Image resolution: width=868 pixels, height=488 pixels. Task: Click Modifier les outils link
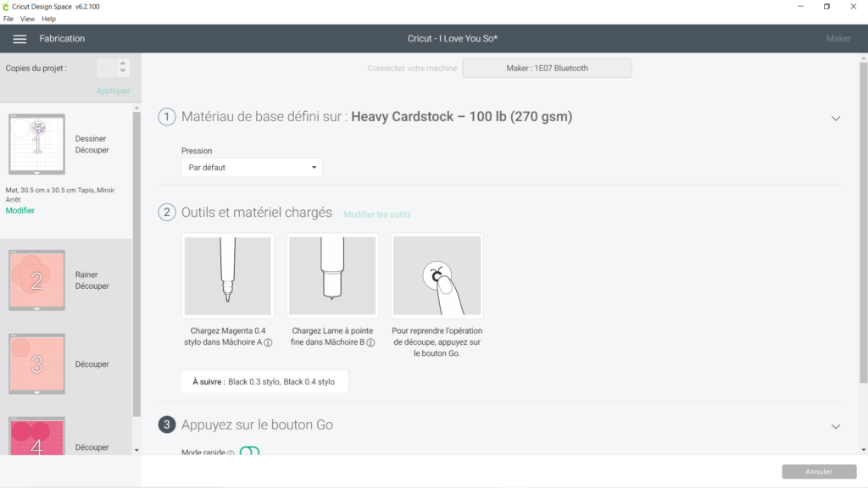tap(377, 214)
